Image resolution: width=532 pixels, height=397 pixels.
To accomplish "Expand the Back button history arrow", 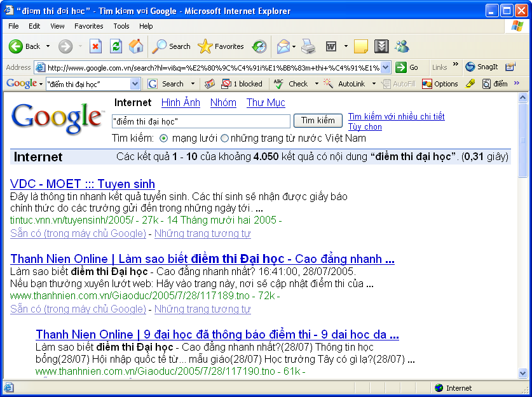I will click(x=48, y=46).
